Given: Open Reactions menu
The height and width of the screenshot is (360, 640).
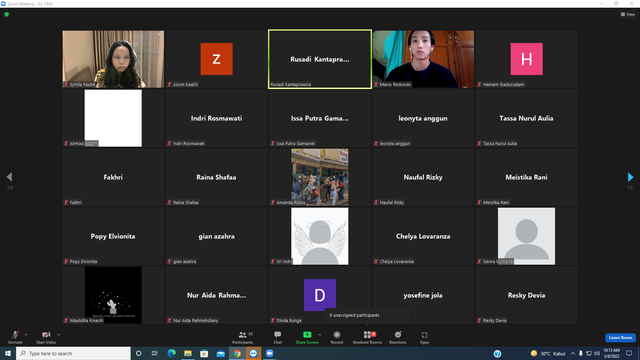Looking at the screenshot, I should click(398, 337).
